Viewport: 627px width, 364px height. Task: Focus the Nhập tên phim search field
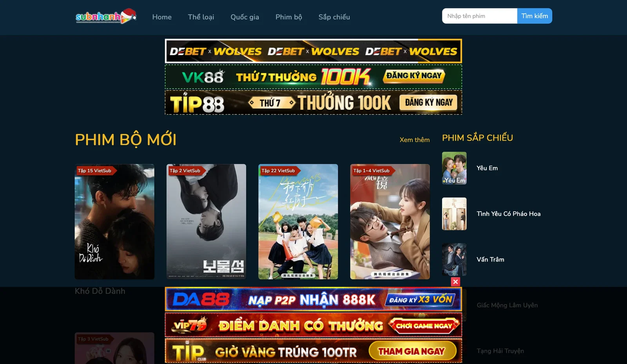coord(479,16)
